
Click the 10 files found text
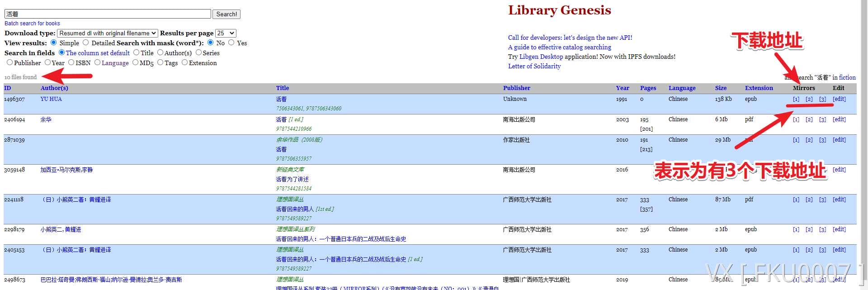coord(21,77)
